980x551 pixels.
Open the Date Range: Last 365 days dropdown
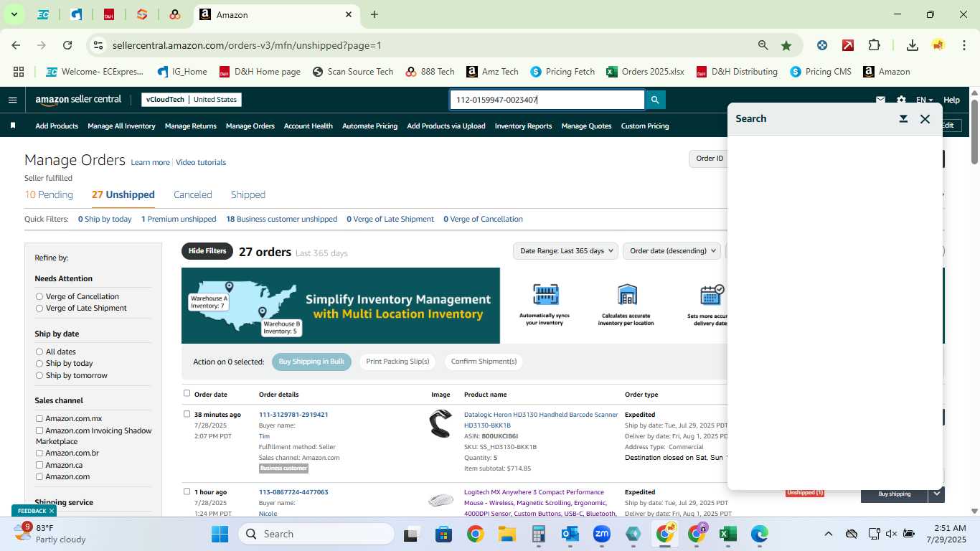click(566, 251)
